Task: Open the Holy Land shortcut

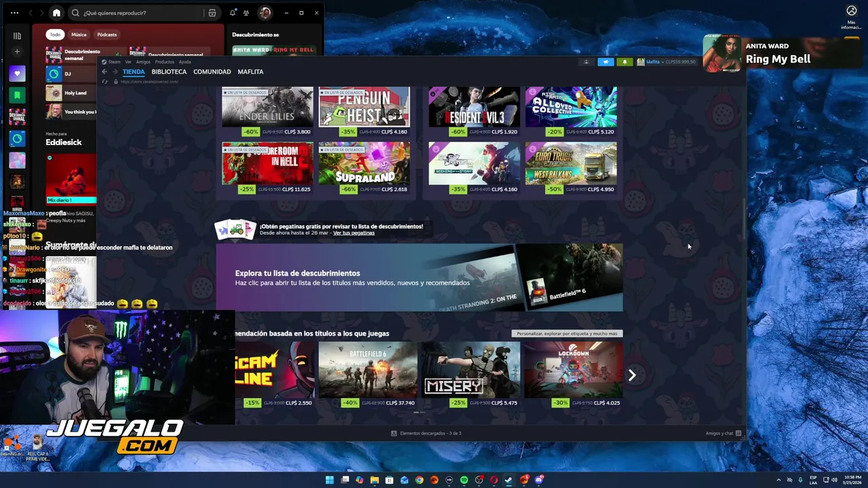Action: [x=71, y=93]
